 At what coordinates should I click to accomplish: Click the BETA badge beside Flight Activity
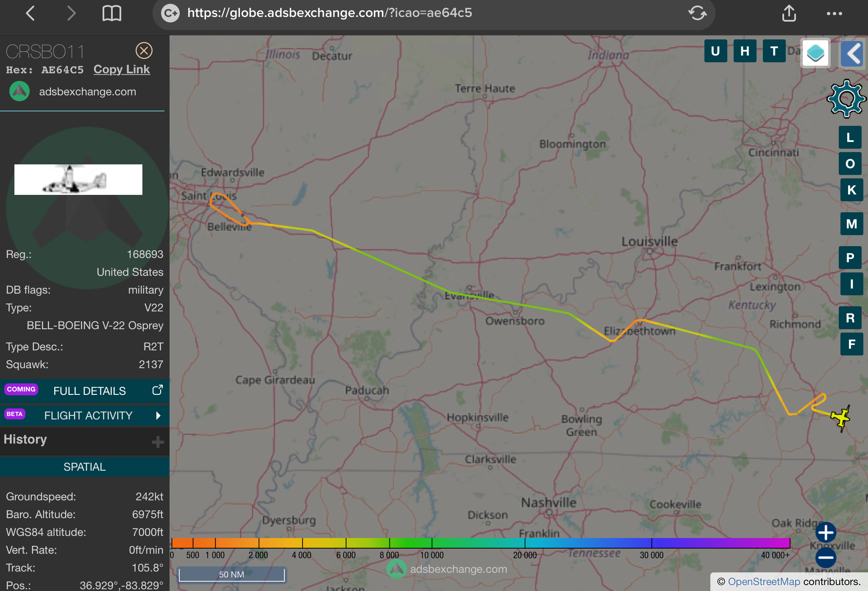click(x=15, y=414)
